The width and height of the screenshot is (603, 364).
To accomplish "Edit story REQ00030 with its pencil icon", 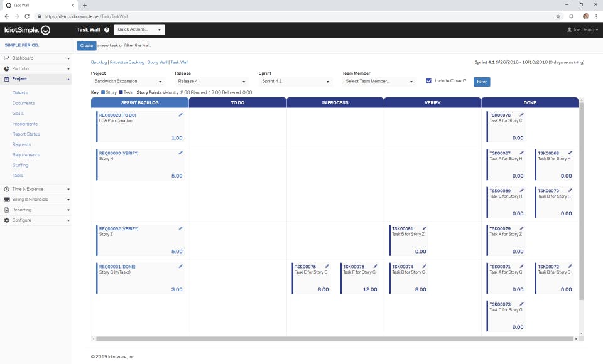I will 180,153.
